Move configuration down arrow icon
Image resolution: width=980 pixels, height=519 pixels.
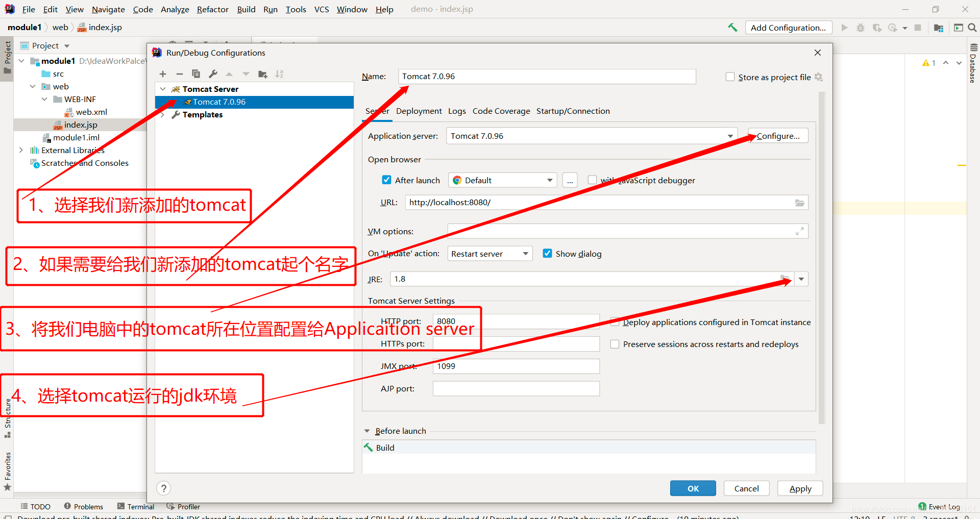coord(246,74)
